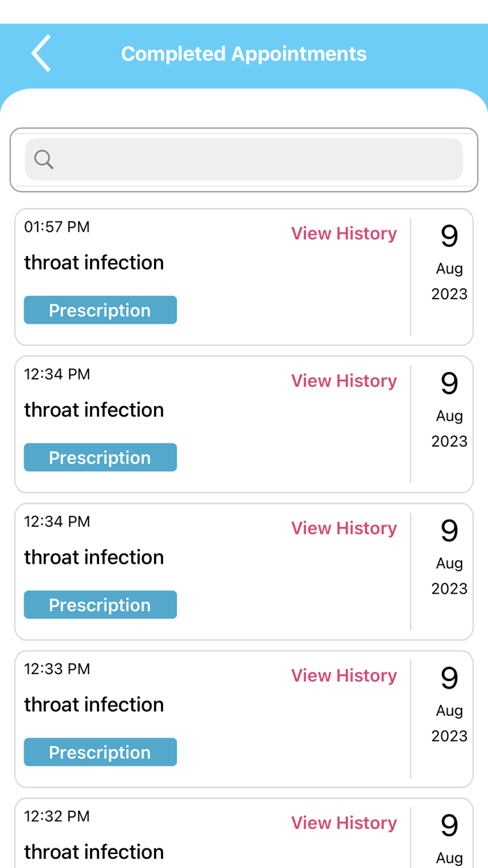
Task: Select the 12:32 PM throat infection title
Action: (94, 852)
